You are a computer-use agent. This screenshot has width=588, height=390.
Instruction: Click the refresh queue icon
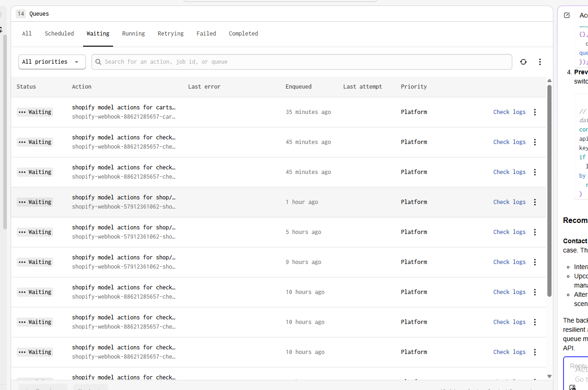[x=523, y=62]
